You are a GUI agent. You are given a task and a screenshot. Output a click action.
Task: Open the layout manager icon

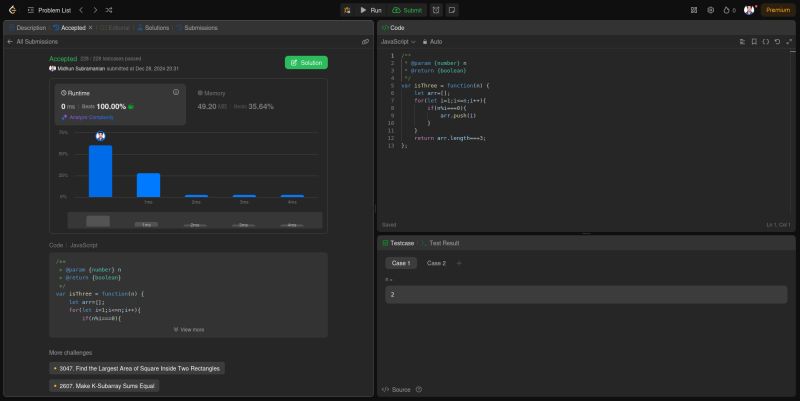click(695, 9)
